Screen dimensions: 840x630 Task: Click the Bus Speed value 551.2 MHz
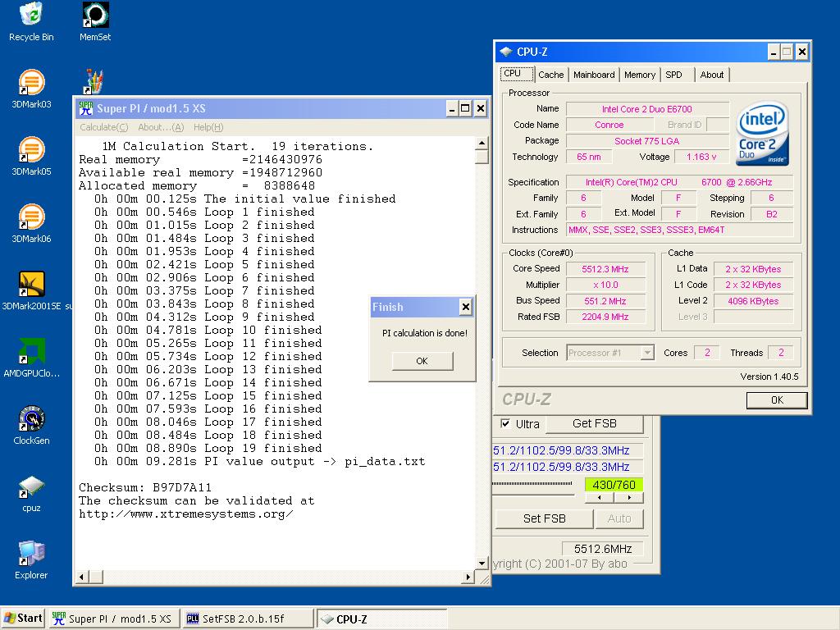click(x=605, y=301)
